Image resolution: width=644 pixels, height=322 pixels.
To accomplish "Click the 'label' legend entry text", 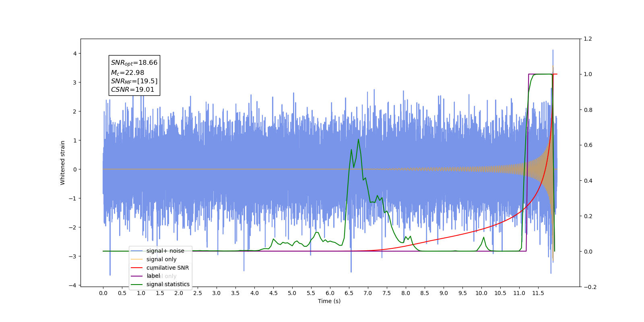I will tap(153, 276).
